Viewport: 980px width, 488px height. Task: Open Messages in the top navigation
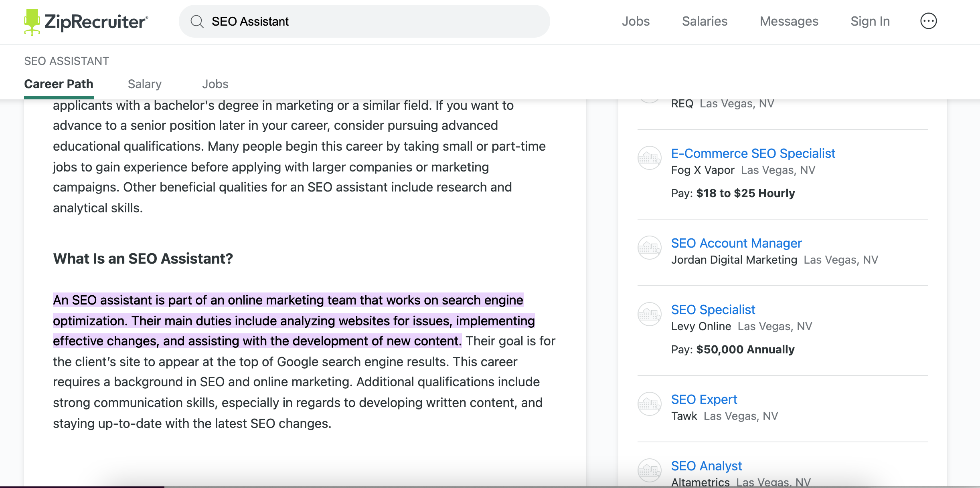pyautogui.click(x=789, y=21)
